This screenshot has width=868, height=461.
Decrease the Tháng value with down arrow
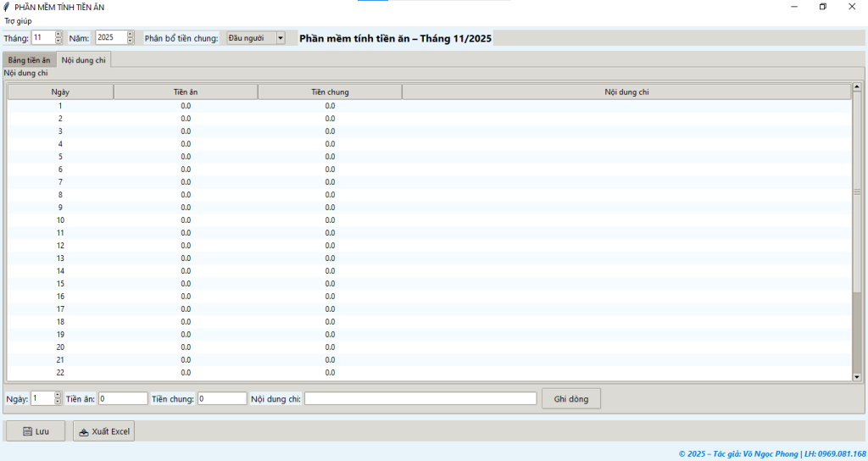pyautogui.click(x=58, y=41)
